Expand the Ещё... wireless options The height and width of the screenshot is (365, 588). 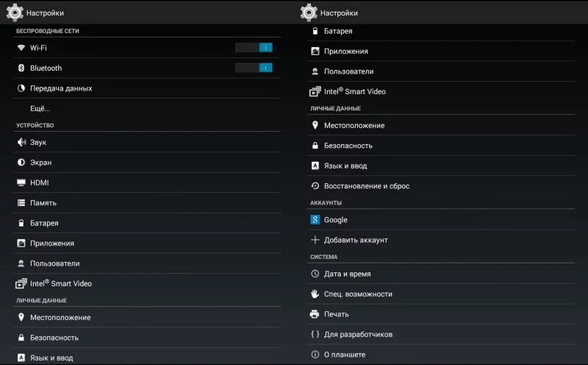(40, 108)
